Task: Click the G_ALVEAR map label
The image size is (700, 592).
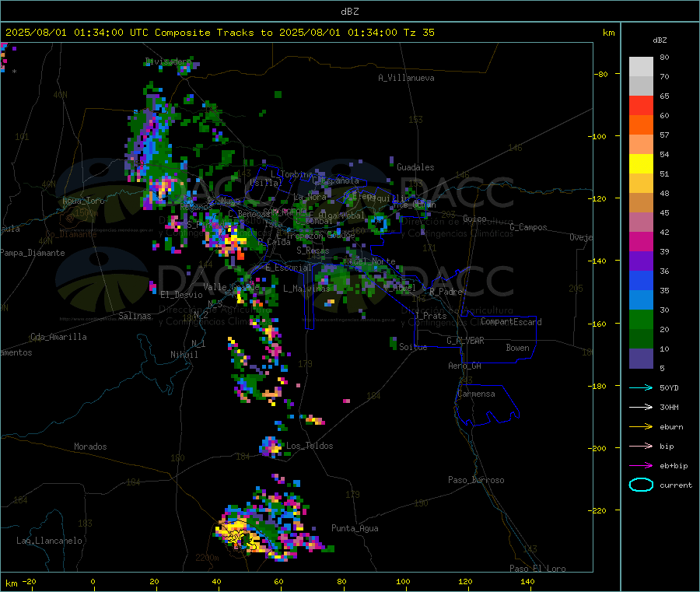Action: (x=465, y=341)
